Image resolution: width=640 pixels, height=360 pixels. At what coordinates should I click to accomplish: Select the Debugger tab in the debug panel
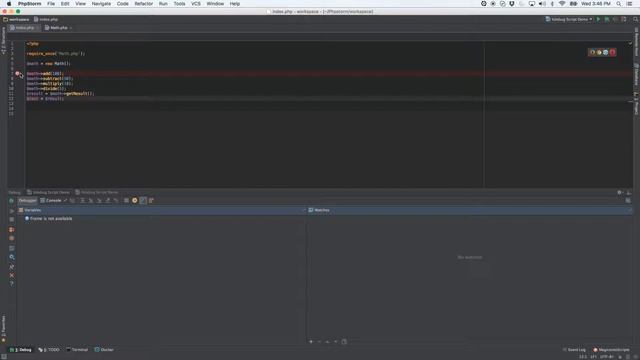[27, 200]
